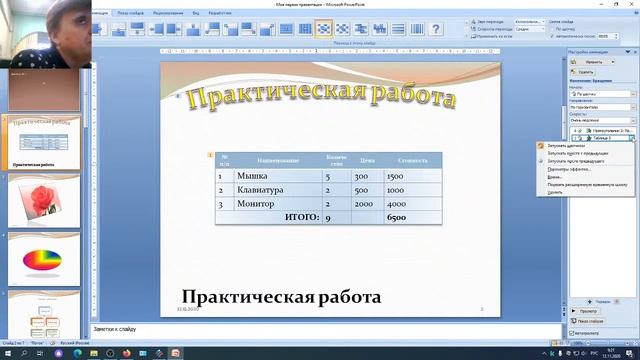This screenshot has height=360, width=640.
Task: Choose Запускать после предыдущего
Action: coord(576,161)
